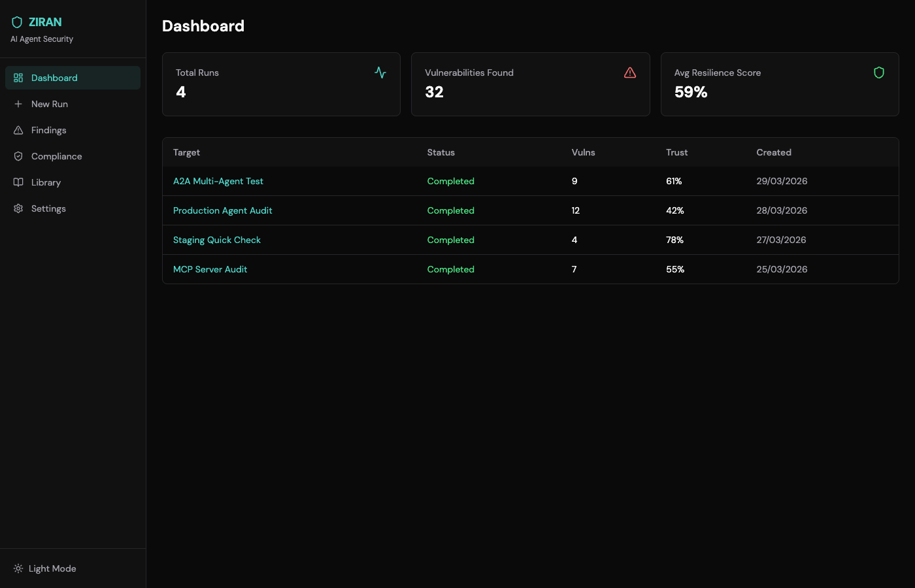Select the Dashboard grid icon in sidebar
This screenshot has width=915, height=588.
click(18, 78)
